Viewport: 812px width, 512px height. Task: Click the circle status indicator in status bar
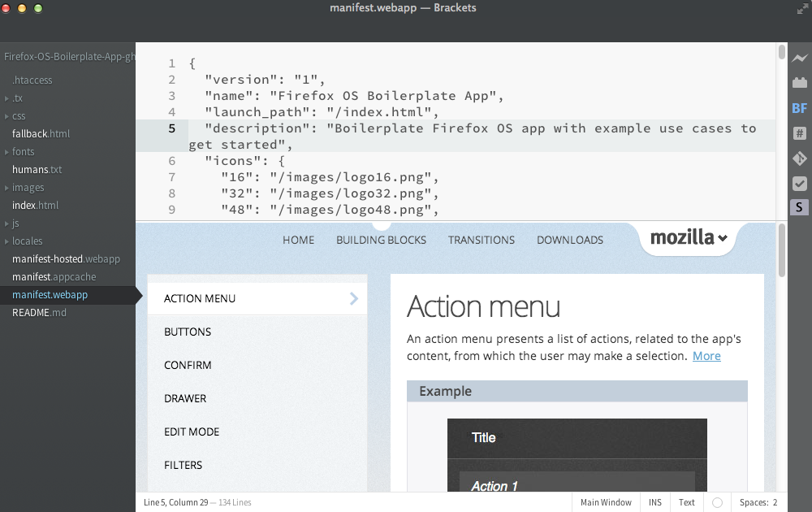pos(717,503)
